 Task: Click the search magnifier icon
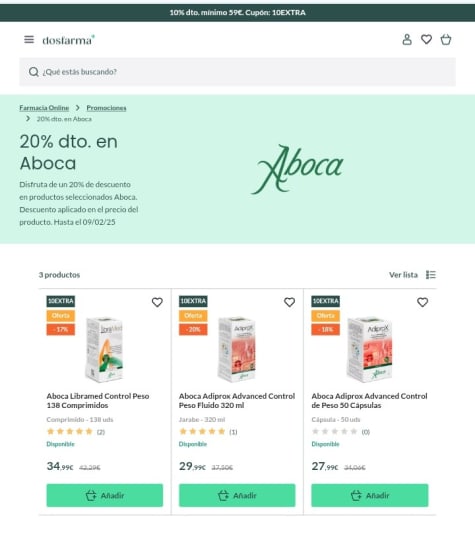pos(34,72)
